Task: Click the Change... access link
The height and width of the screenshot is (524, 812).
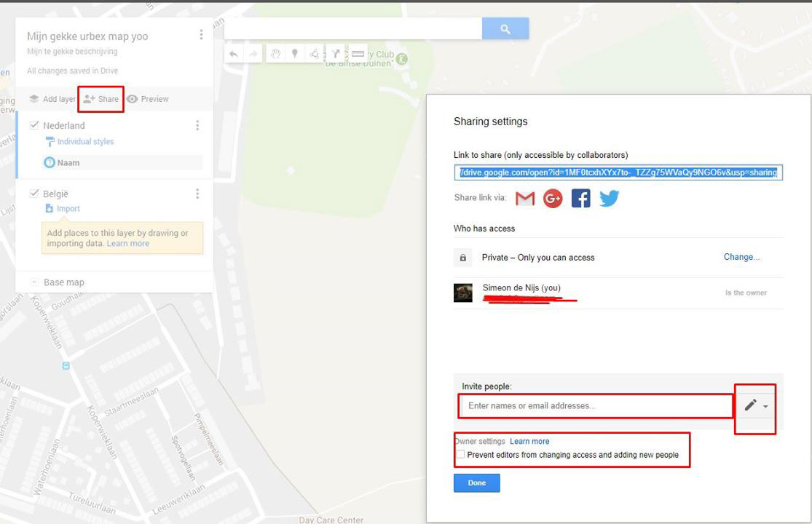Action: [x=741, y=257]
